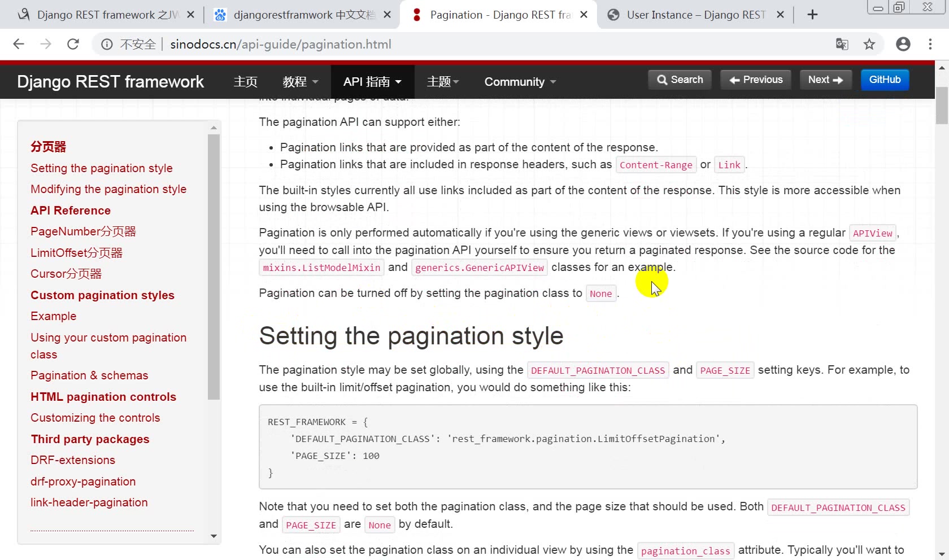Click the REST_FRAMEWORK code block
This screenshot has width=949, height=560.
click(x=588, y=447)
